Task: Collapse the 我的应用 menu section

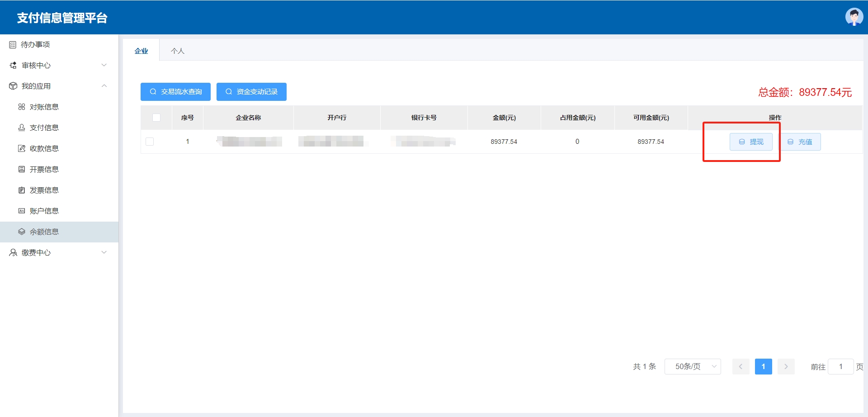Action: [x=104, y=86]
